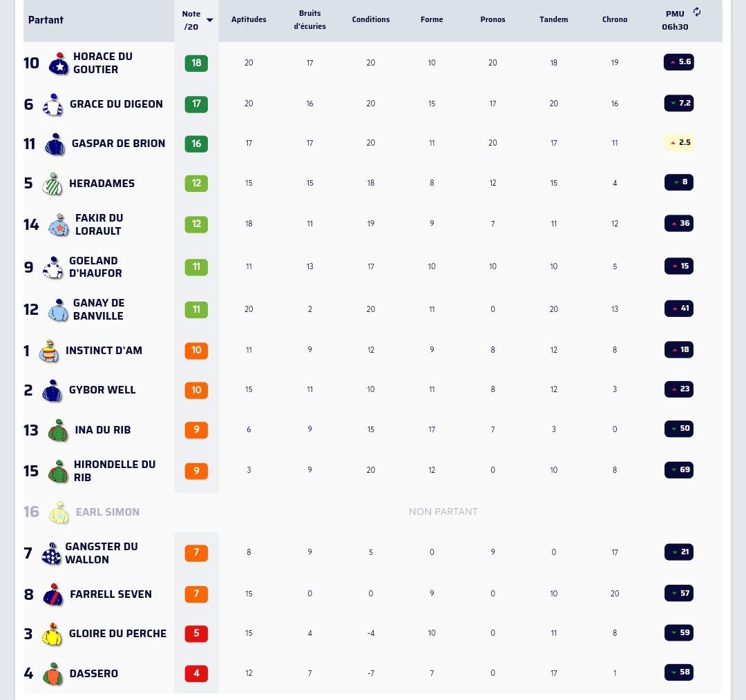Screen dimensions: 746x700
Task: Click Dassero's red 4 note badge
Action: pos(196,673)
